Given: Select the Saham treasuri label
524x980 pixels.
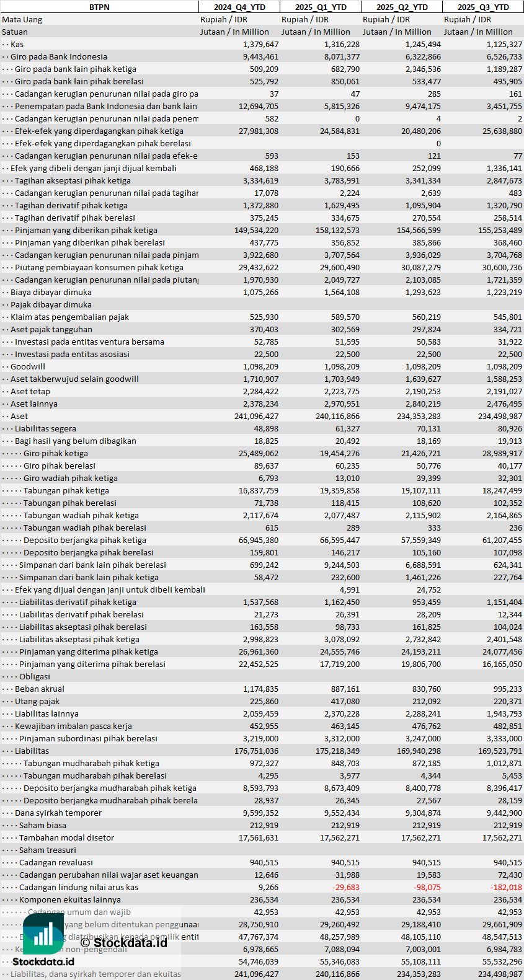Looking at the screenshot, I should click(48, 850).
